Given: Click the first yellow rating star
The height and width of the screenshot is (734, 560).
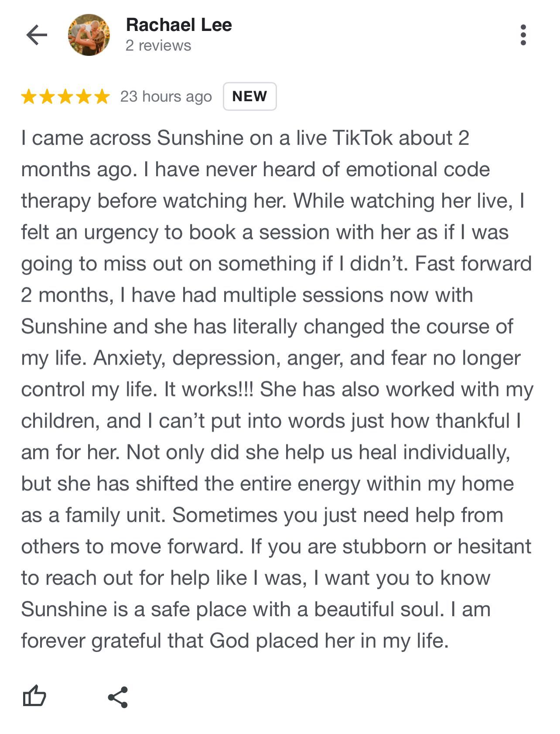Looking at the screenshot, I should 29,96.
